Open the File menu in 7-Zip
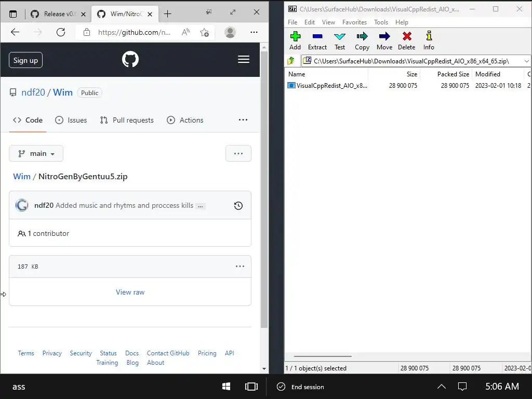The image size is (532, 399). pos(292,22)
